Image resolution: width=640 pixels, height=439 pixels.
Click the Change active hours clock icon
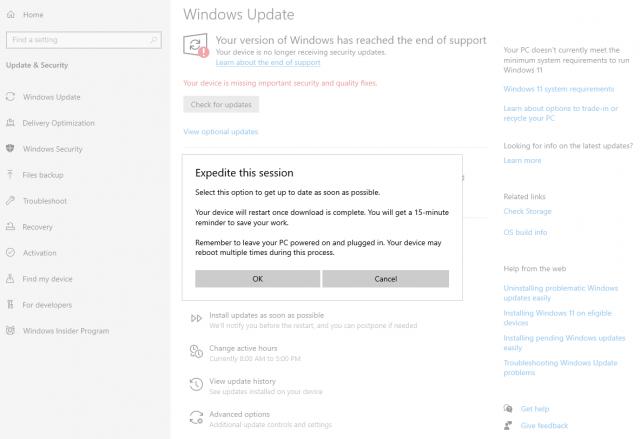[195, 351]
